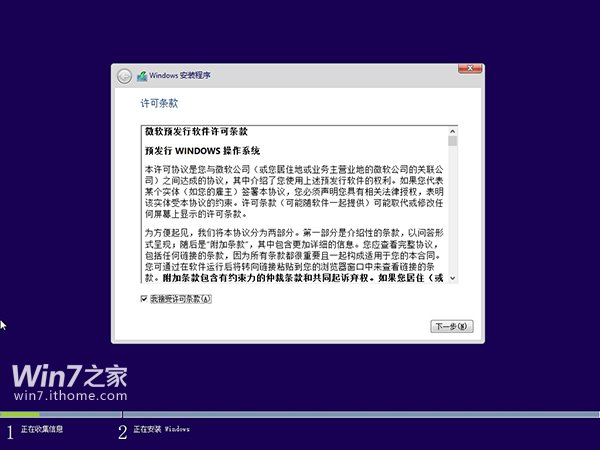Viewport: 600px width, 450px height.
Task: Click the paragraph starting '为方便起见'
Action: [294, 255]
